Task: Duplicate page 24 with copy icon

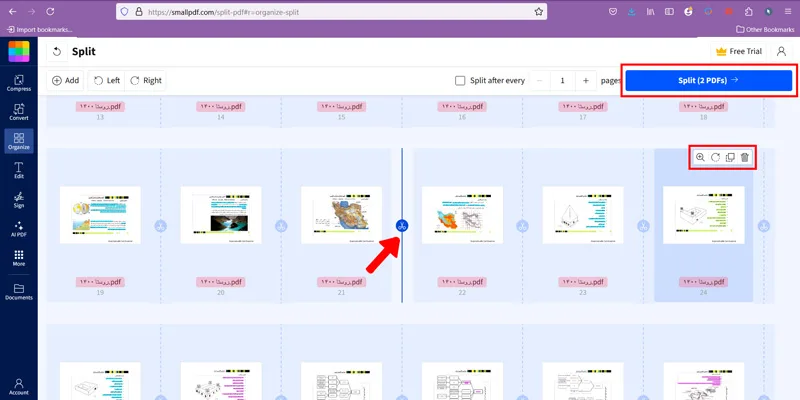Action: click(x=730, y=157)
